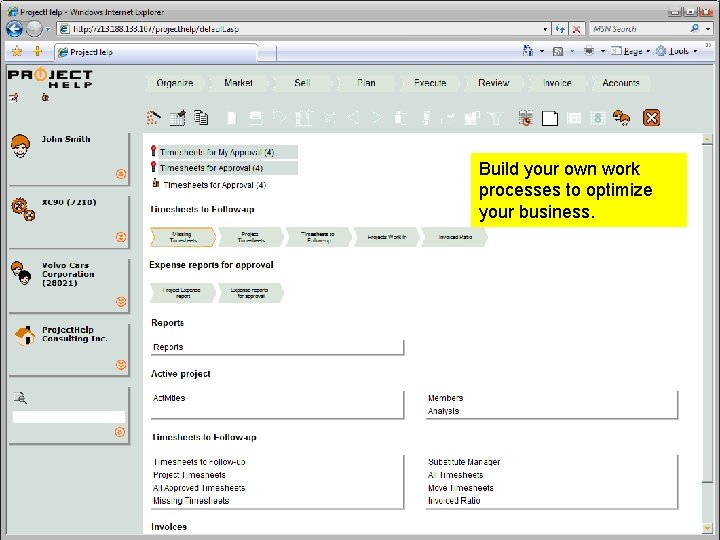The image size is (720, 540).
Task: Click the browser Stop red X icon
Action: [577, 29]
